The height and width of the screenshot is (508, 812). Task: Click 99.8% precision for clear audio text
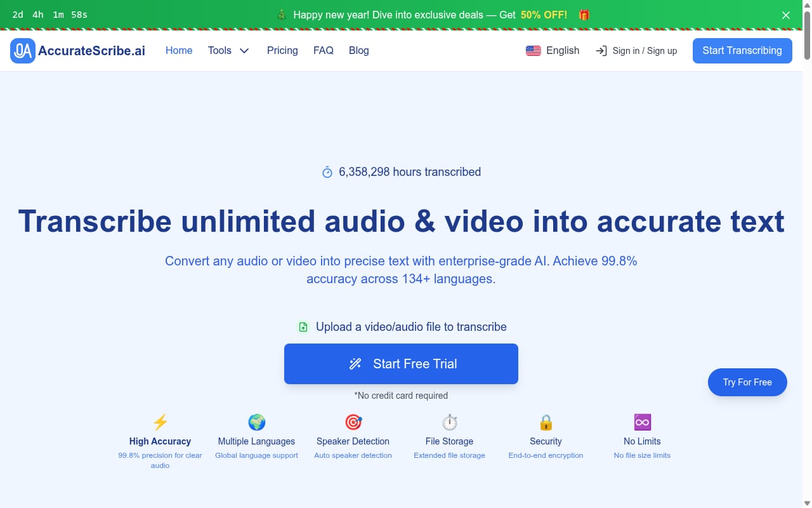(x=160, y=460)
